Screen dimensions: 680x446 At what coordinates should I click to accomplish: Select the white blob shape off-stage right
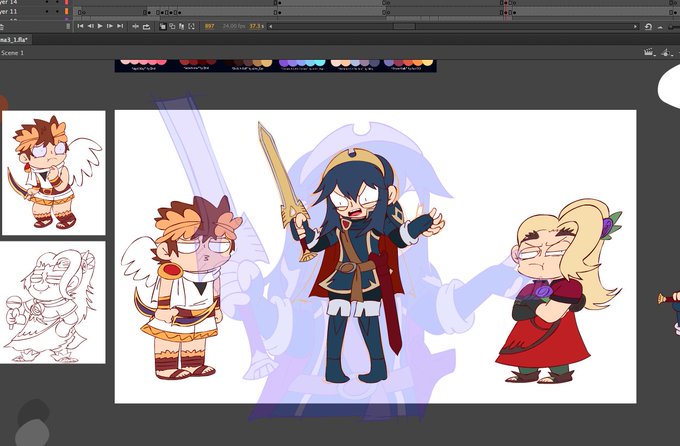[x=669, y=87]
